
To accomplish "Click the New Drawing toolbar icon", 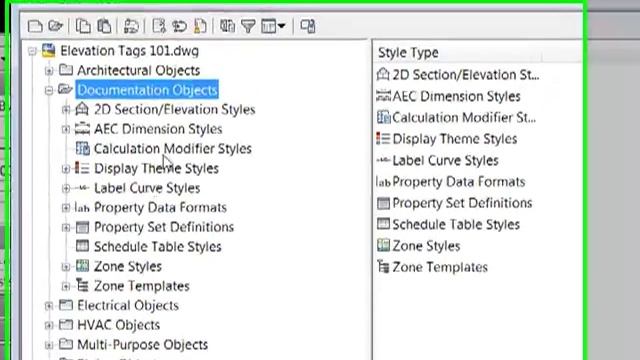I will pyautogui.click(x=35, y=27).
